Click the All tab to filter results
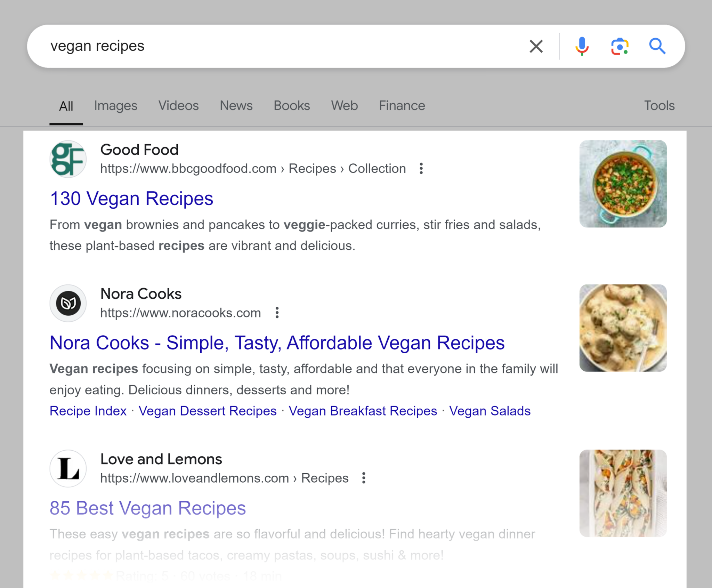Screen dimensions: 712x588 pos(65,106)
